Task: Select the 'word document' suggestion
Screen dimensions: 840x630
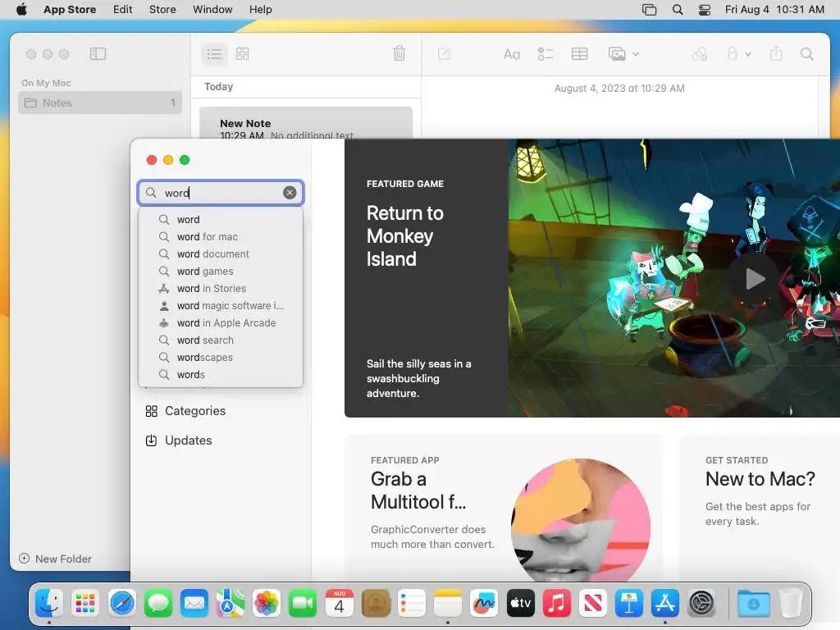Action: coord(221,254)
